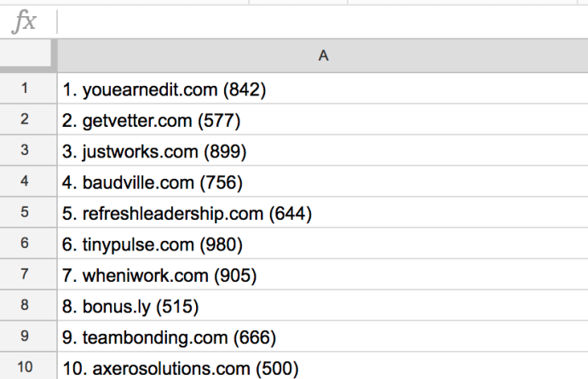
Task: Click the fx formula icon
Action: (25, 22)
